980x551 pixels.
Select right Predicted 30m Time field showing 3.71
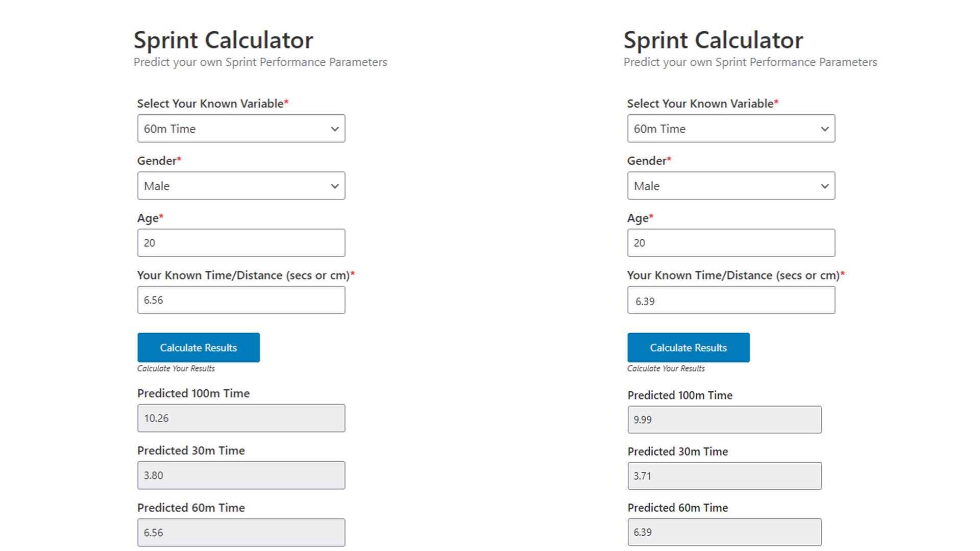724,475
